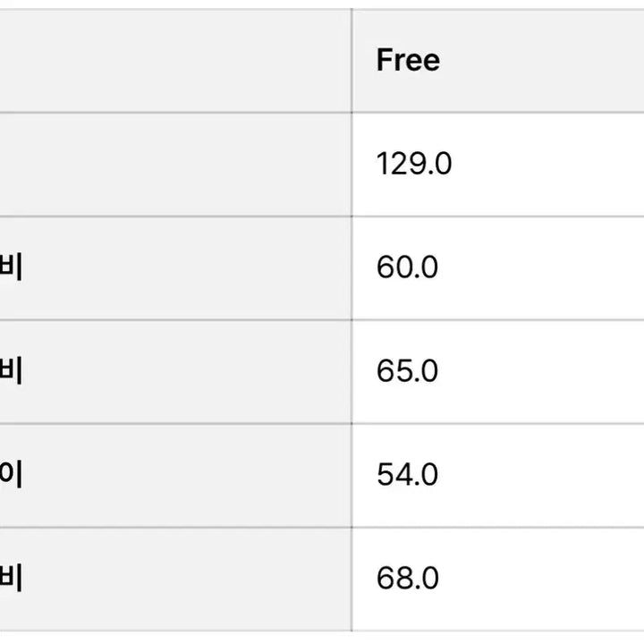Click the row border between 54.0 and 68.0
This screenshot has height=644, width=644.
[497, 527]
